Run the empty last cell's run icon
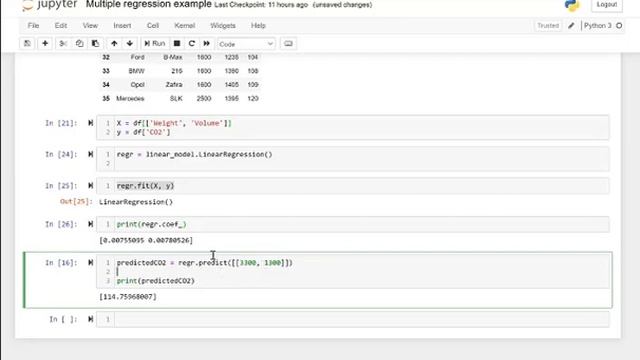Image resolution: width=640 pixels, height=360 pixels. (x=91, y=319)
